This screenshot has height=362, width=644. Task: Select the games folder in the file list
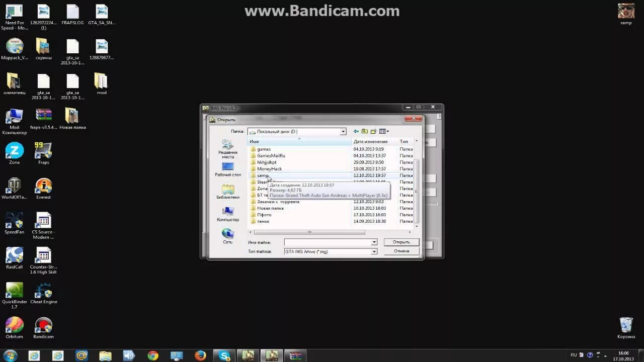[x=264, y=149]
